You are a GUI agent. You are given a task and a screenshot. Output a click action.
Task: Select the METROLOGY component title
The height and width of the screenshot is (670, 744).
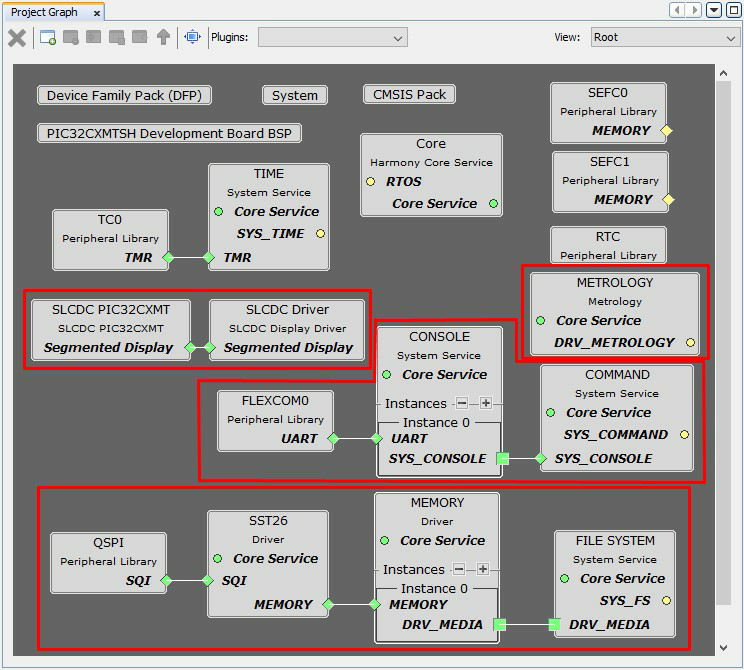(615, 283)
